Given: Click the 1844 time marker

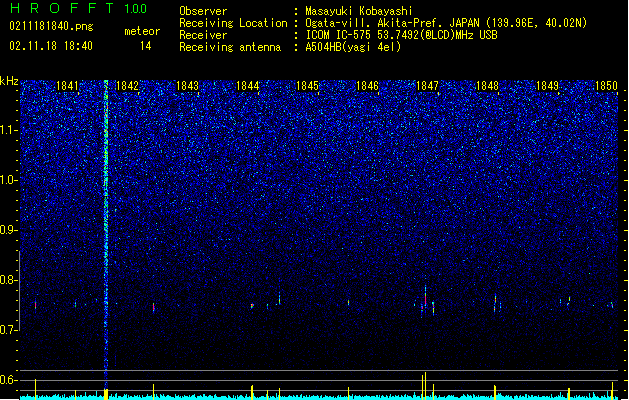Looking at the screenshot, I should coord(248,86).
